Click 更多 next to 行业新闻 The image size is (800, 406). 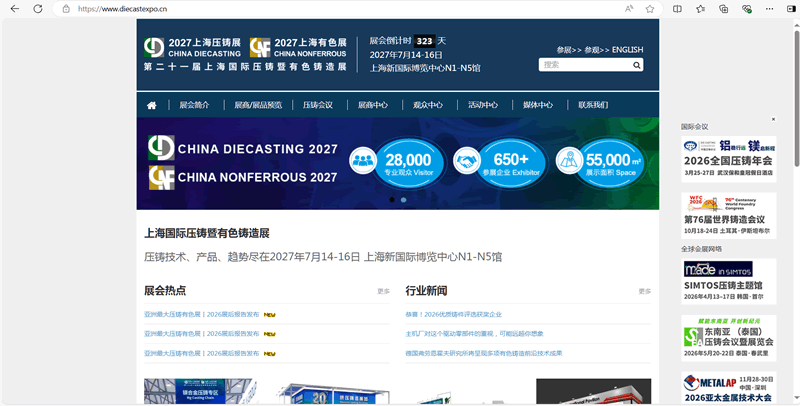tap(644, 291)
